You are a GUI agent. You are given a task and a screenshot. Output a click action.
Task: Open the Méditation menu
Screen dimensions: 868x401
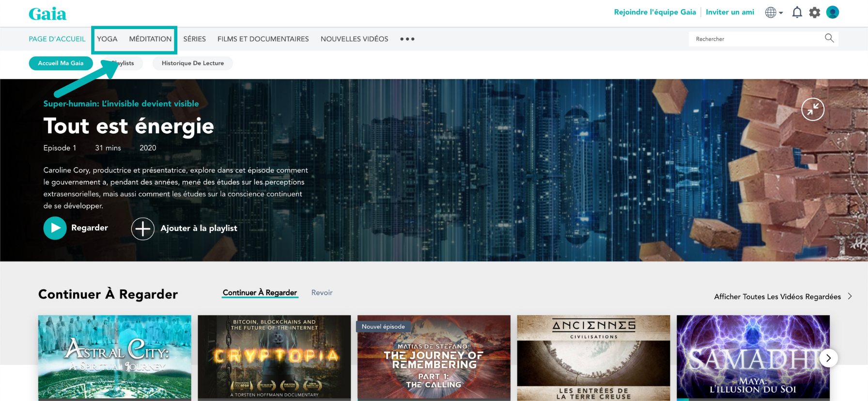(150, 39)
